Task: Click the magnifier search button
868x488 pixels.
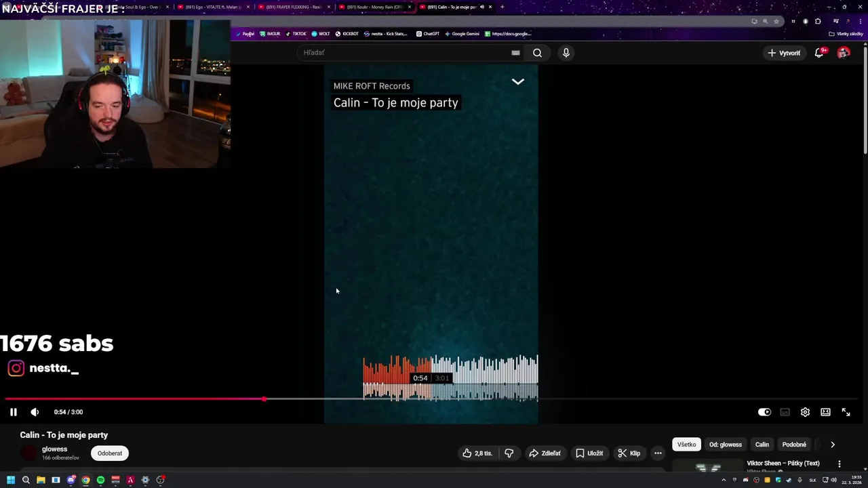Action: 537,53
